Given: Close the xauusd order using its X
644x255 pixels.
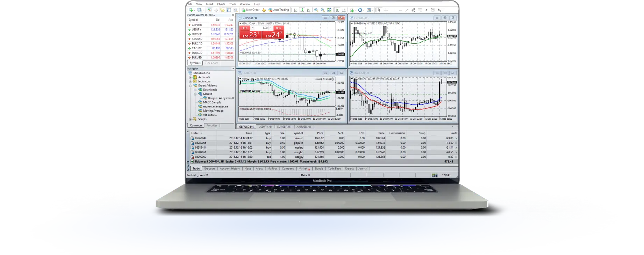Looking at the screenshot, I should [x=456, y=139].
